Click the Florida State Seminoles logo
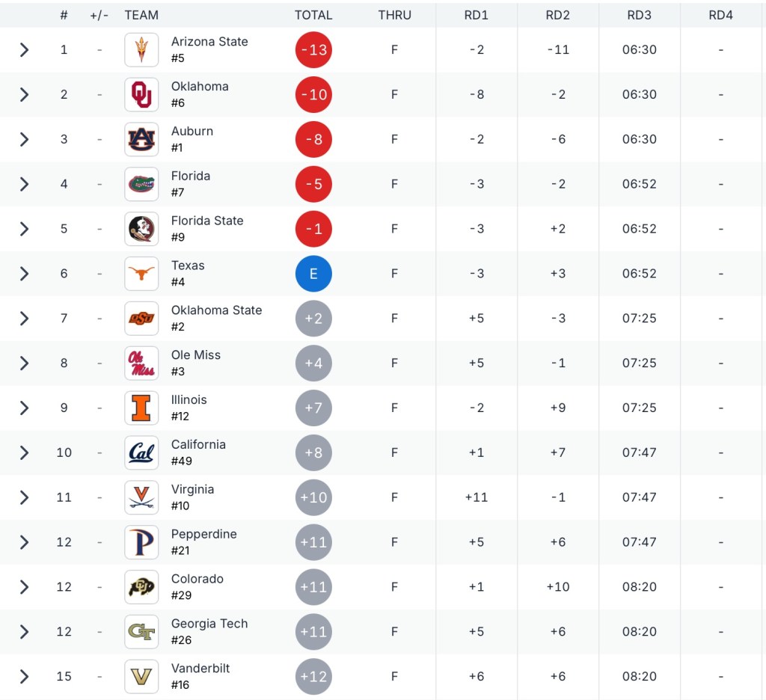 141,229
